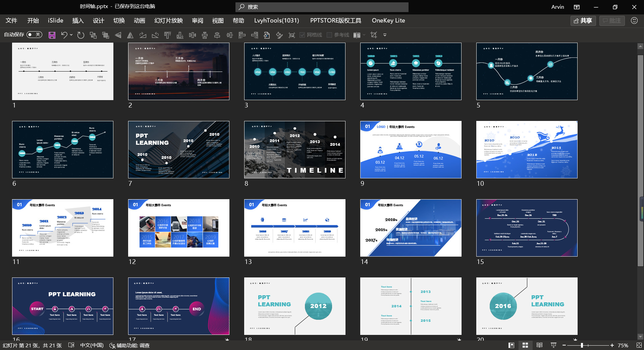Click the align top icon
The height and width of the screenshot is (350, 644).
click(x=168, y=35)
